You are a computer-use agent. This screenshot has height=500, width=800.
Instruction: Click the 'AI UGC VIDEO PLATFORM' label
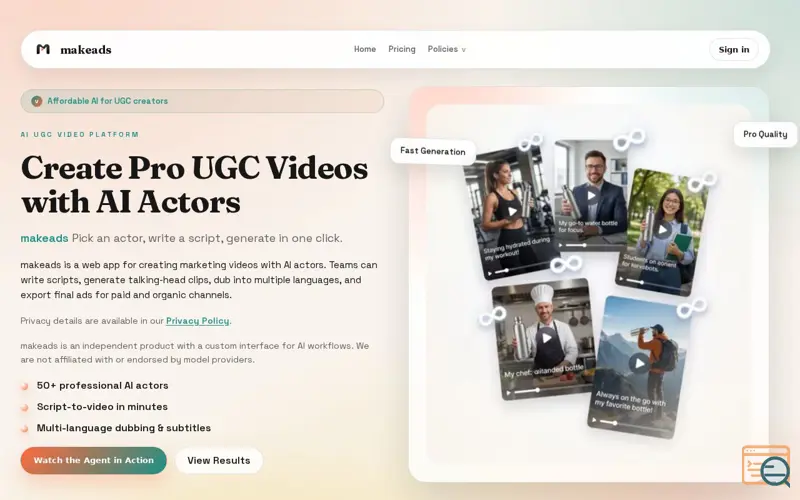(80, 135)
